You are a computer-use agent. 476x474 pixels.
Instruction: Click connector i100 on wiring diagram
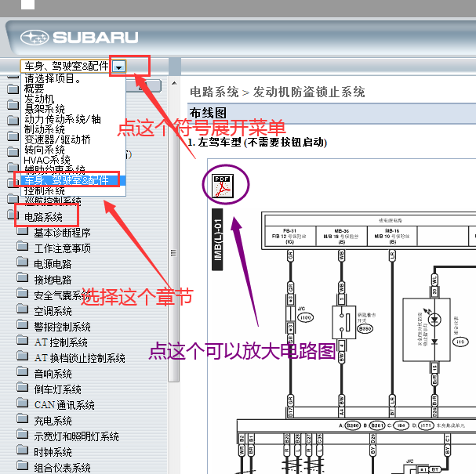pos(305,317)
